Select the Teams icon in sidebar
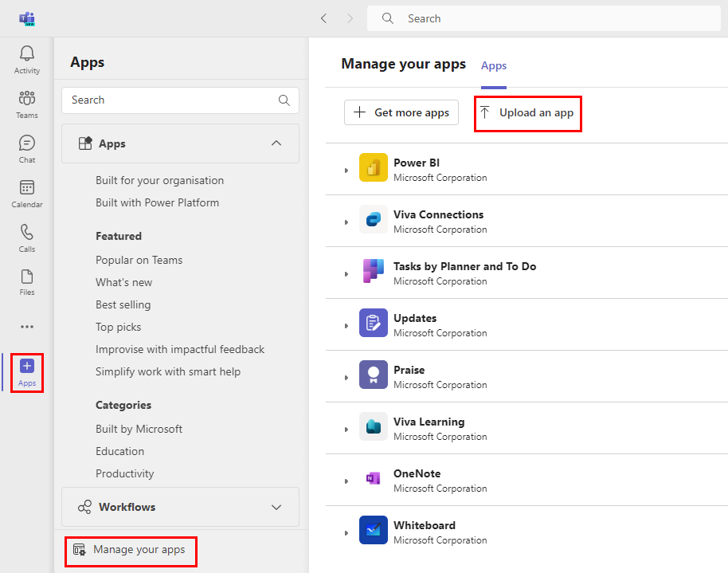728x573 pixels. [x=26, y=102]
